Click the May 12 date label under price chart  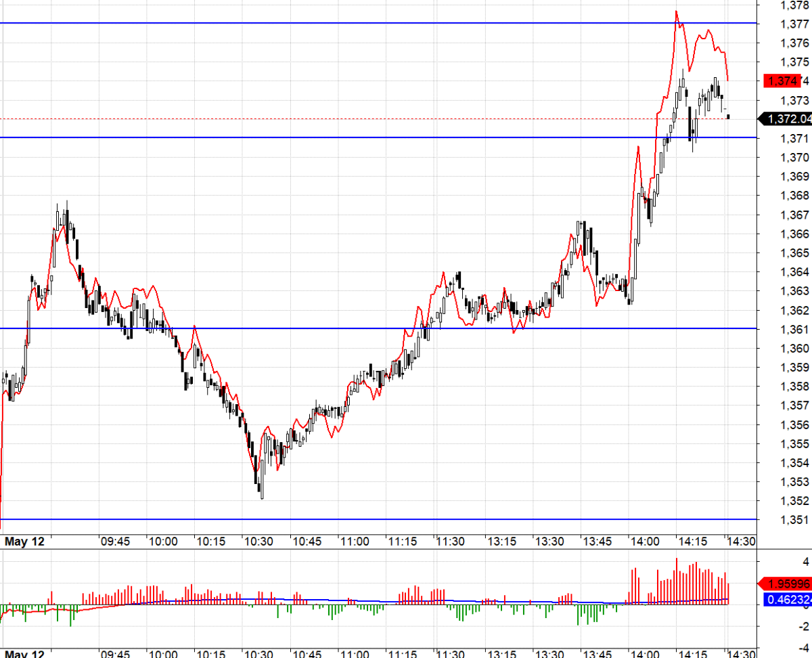coord(24,542)
